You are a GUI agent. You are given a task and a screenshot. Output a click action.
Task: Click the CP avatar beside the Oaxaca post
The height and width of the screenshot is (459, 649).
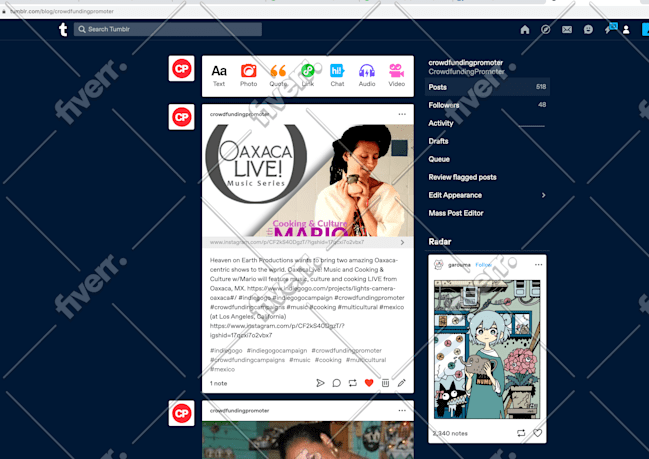[181, 117]
